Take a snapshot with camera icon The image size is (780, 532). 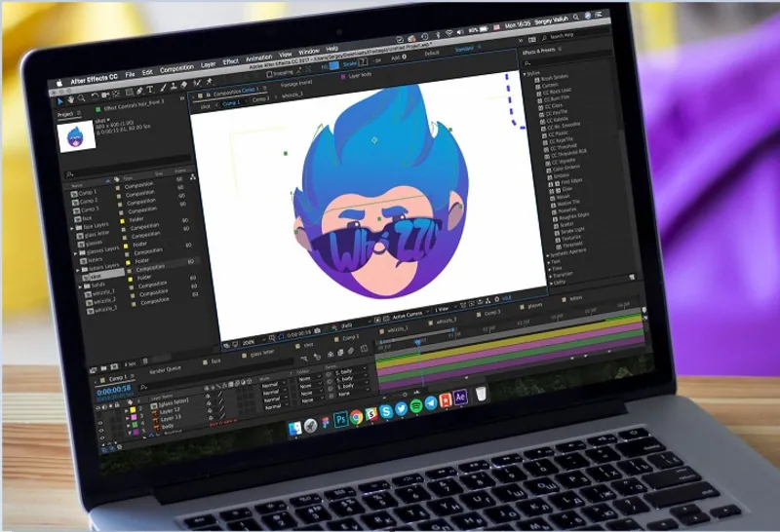pos(318,331)
